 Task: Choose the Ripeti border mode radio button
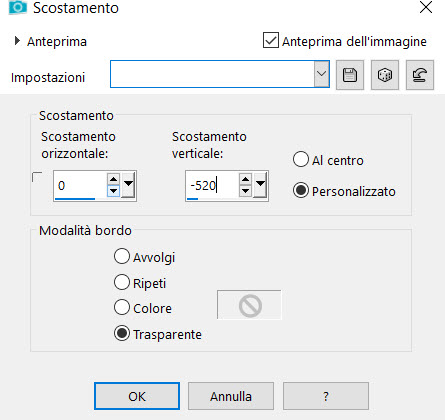pos(122,282)
